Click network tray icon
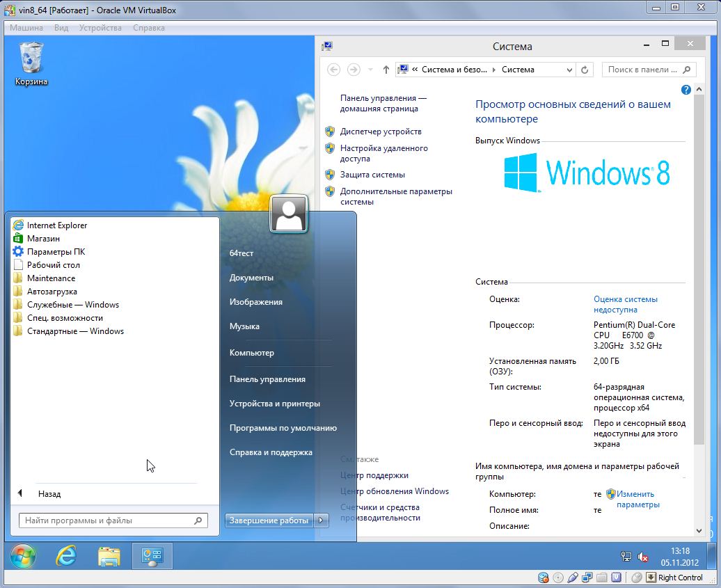This screenshot has width=721, height=588. pyautogui.click(x=626, y=557)
